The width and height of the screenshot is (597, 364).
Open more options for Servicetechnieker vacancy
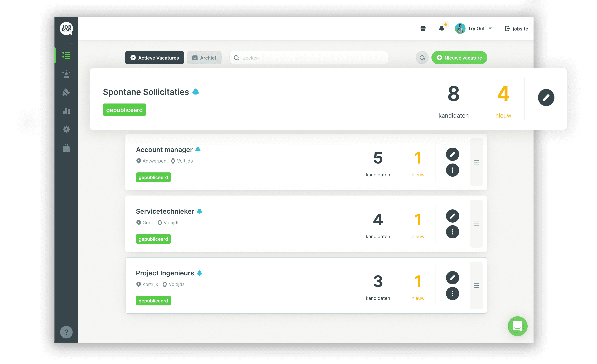click(452, 232)
